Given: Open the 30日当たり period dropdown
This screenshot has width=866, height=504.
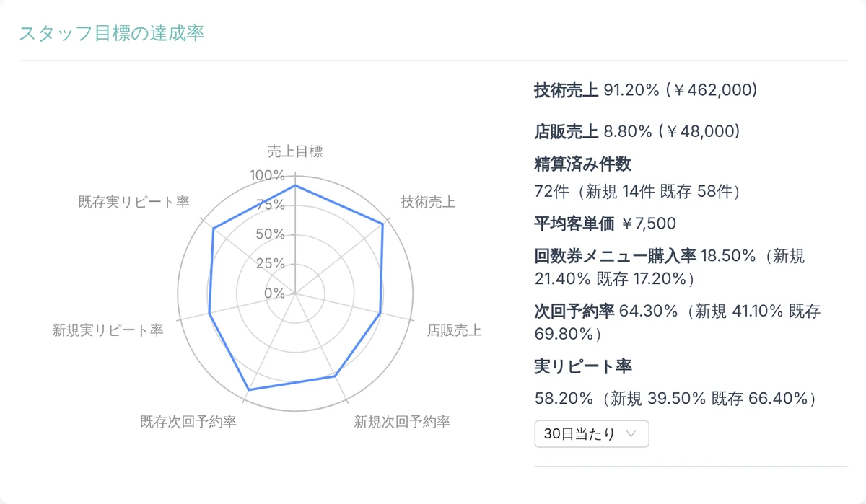Looking at the screenshot, I should [592, 434].
